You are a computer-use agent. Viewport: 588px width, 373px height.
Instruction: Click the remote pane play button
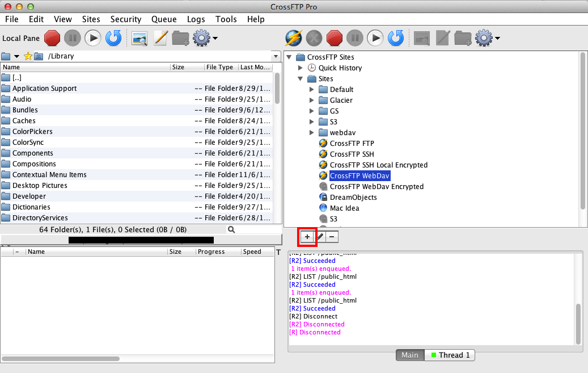[x=375, y=38]
